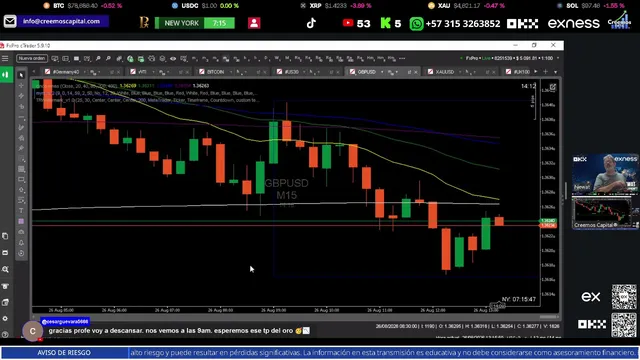
Task: Click the Creemos Capital mini chart thumbnail
Action: point(605,213)
